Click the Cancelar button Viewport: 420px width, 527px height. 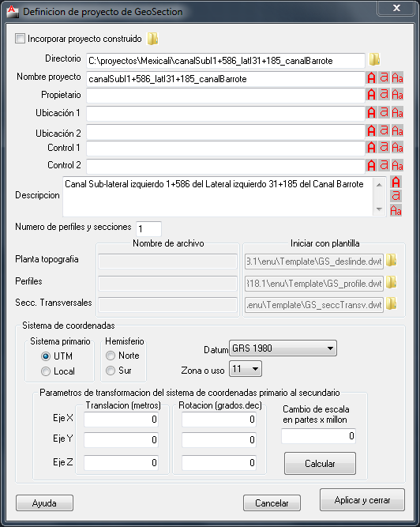[272, 503]
